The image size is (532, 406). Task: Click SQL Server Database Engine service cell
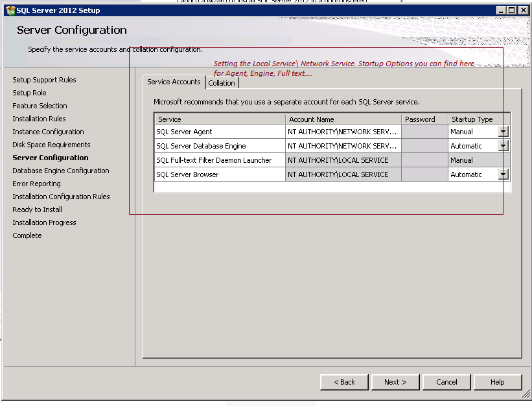pos(220,146)
